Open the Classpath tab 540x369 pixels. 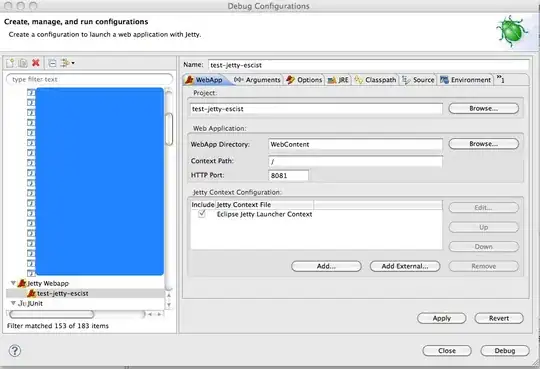[x=375, y=80]
